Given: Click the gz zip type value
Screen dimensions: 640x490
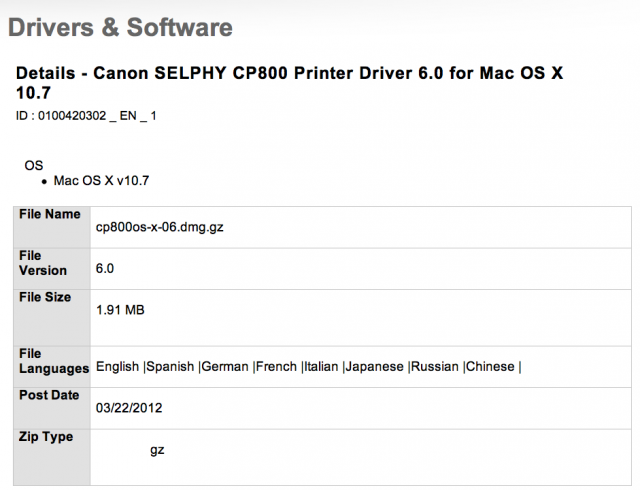Looking at the screenshot, I should [x=157, y=450].
